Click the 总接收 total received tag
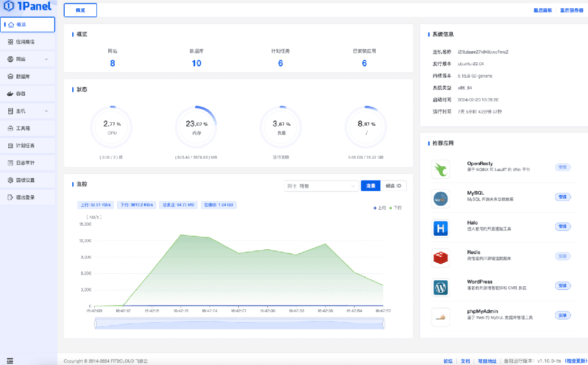The image size is (588, 365). tap(219, 205)
